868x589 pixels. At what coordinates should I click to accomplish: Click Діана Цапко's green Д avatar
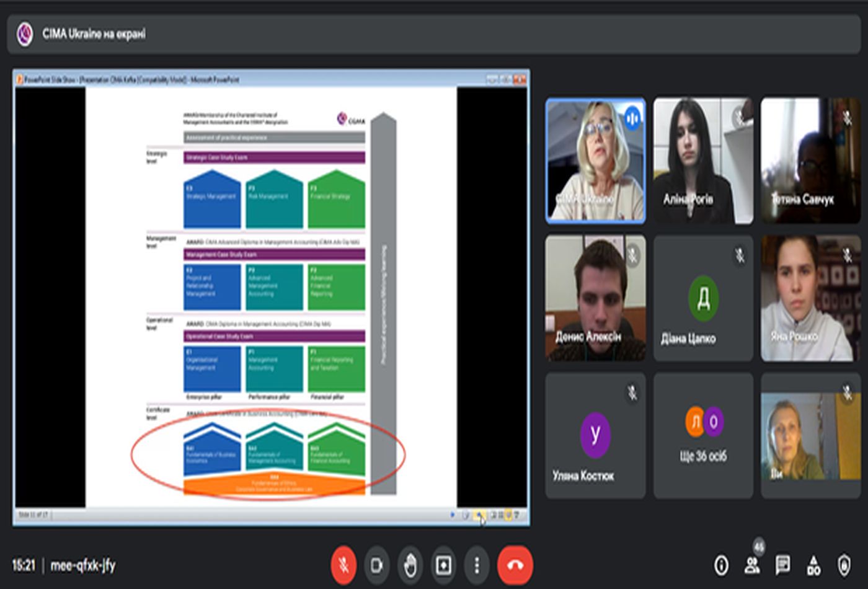703,298
